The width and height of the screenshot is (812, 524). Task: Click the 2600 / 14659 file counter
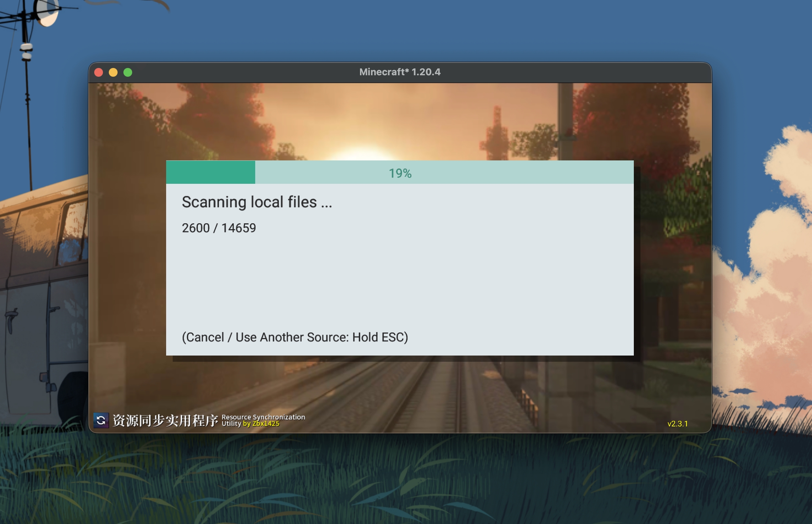pos(219,228)
